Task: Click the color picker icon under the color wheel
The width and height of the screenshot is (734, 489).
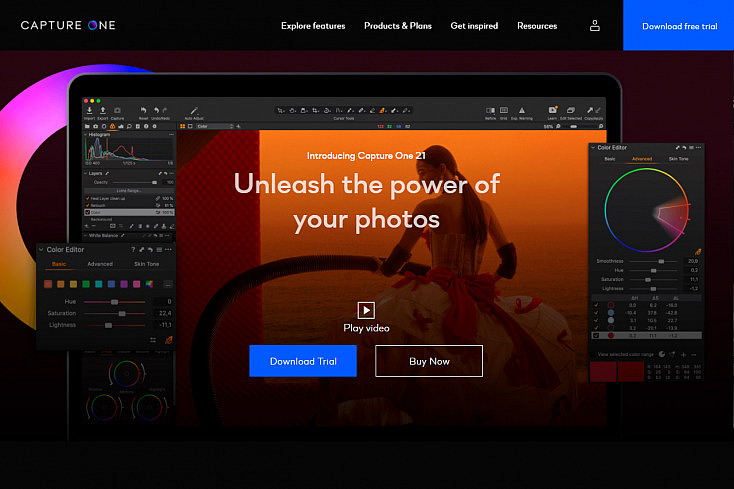Action: tap(697, 252)
